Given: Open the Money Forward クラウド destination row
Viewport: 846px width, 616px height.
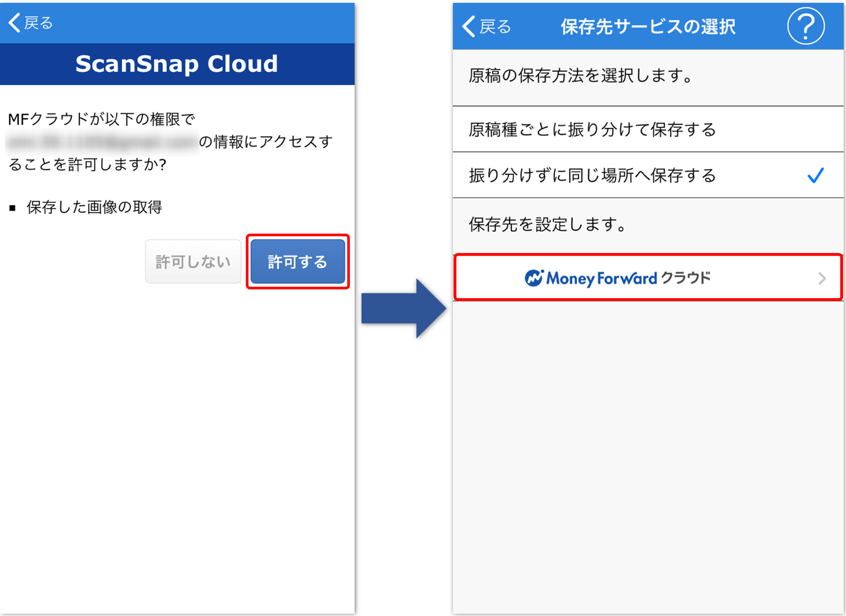Looking at the screenshot, I should [x=648, y=278].
